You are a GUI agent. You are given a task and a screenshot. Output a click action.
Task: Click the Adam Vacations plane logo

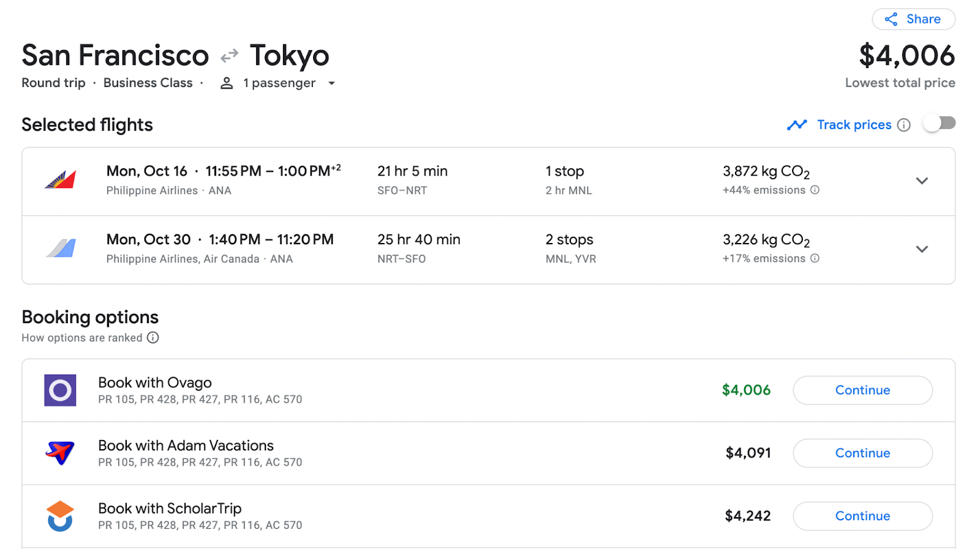point(60,453)
